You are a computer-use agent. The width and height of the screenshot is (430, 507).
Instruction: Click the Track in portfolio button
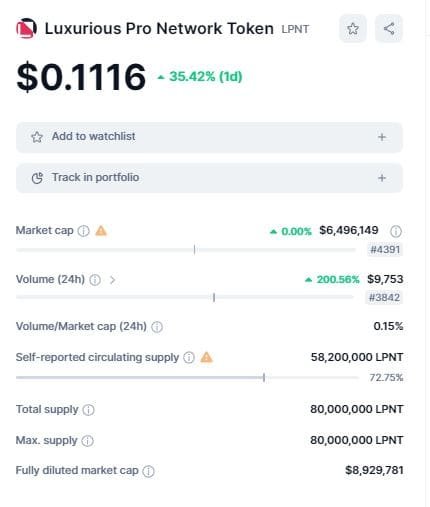(209, 178)
